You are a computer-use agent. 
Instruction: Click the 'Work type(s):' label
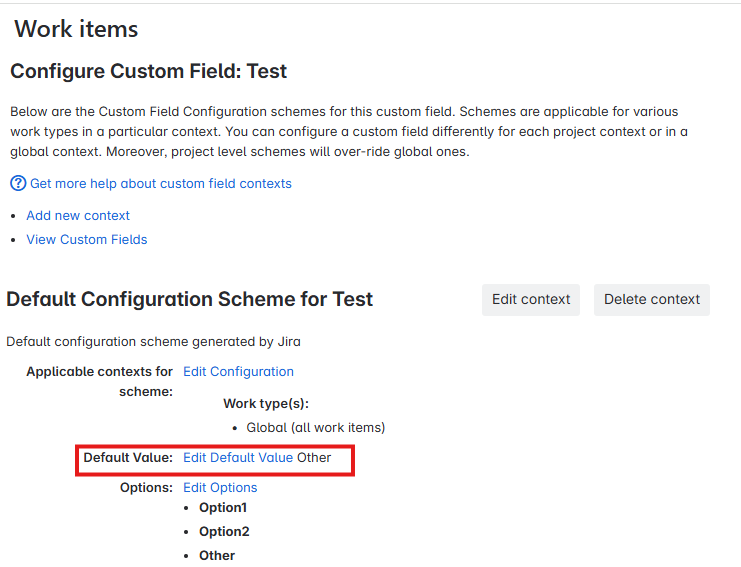tap(266, 404)
